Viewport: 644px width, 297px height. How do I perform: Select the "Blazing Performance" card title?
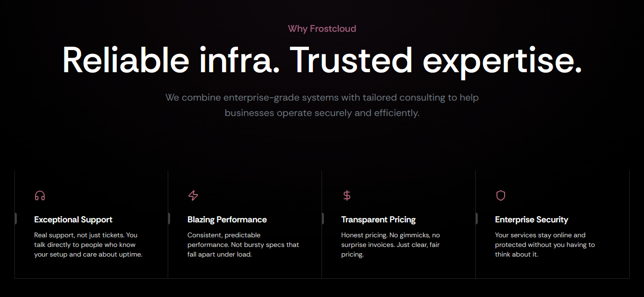point(227,220)
